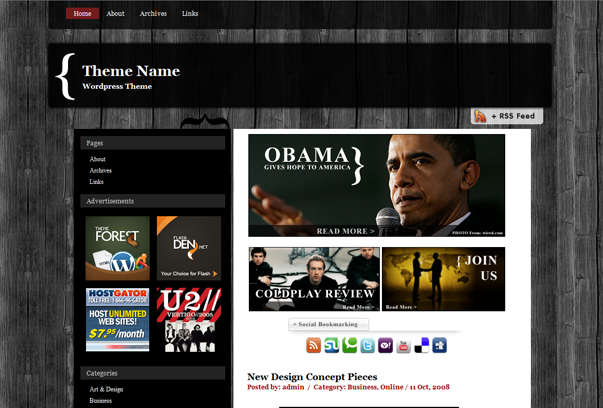Click Read More on the Obama banner
Screen dimensions: 603x408
tap(346, 231)
